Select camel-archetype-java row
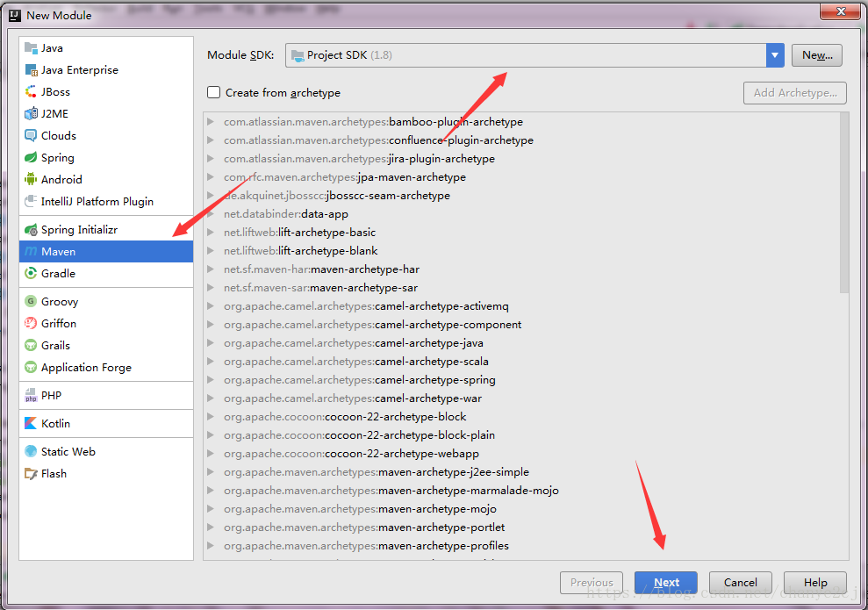 522,343
